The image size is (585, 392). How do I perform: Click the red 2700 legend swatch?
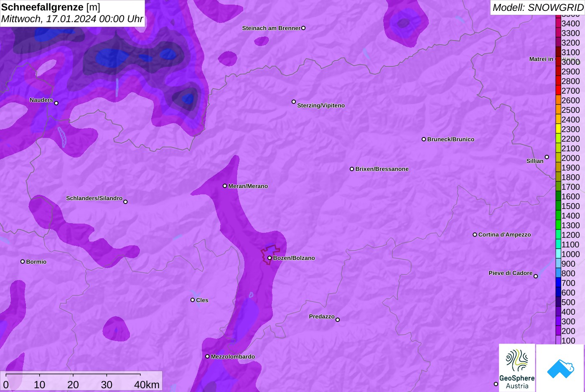[x=558, y=91]
